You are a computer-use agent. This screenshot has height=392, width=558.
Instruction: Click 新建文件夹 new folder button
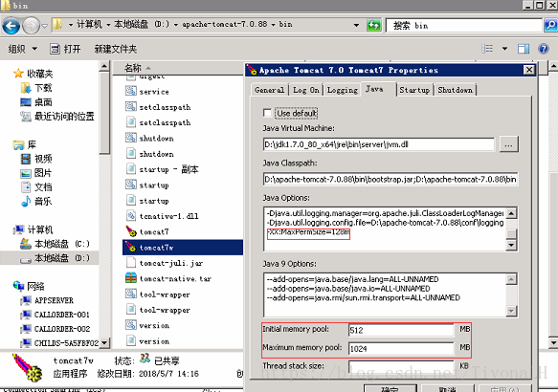[x=115, y=49]
